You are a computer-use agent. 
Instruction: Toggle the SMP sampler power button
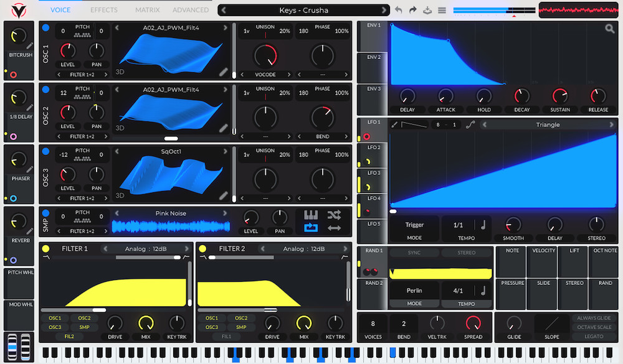(45, 213)
